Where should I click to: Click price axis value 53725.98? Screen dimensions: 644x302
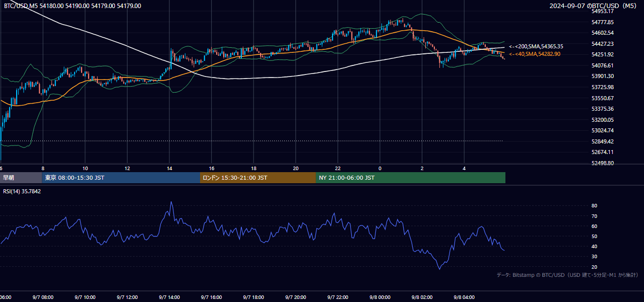tap(603, 87)
